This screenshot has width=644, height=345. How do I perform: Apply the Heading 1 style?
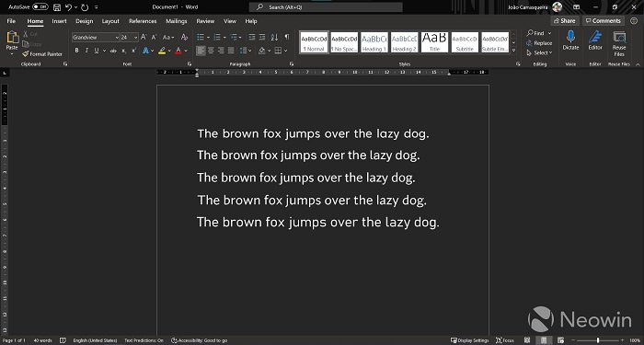coord(374,42)
